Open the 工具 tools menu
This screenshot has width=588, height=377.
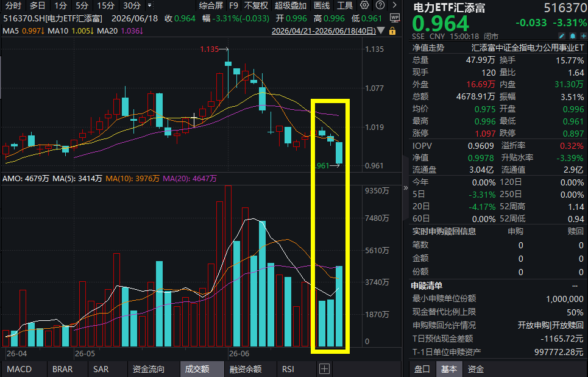point(345,5)
